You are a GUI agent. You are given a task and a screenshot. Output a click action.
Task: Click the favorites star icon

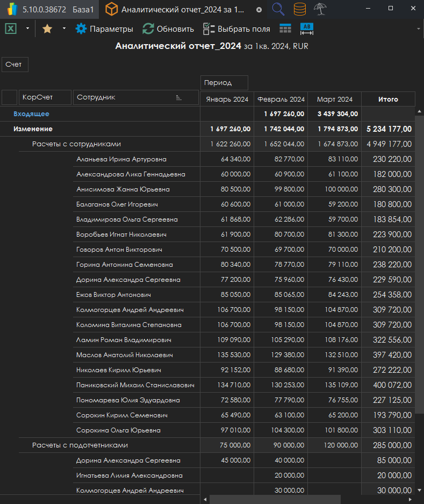point(47,29)
